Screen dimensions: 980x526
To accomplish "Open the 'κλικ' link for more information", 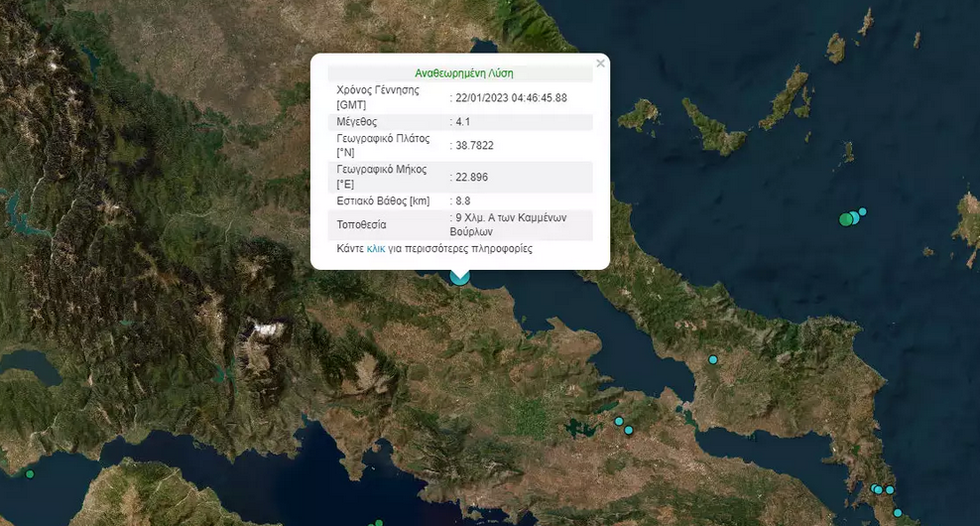I will [376, 249].
